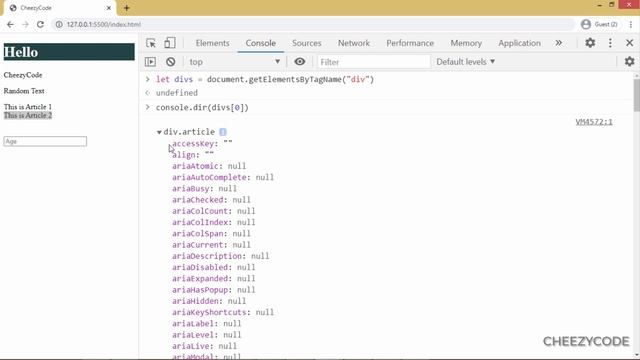Click the ariaExpanded property row
Viewport: 640px width, 360px height.
coord(213,278)
